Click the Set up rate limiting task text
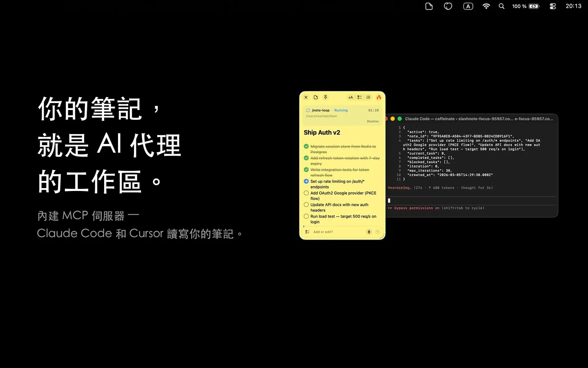The height and width of the screenshot is (368, 588). [337, 184]
